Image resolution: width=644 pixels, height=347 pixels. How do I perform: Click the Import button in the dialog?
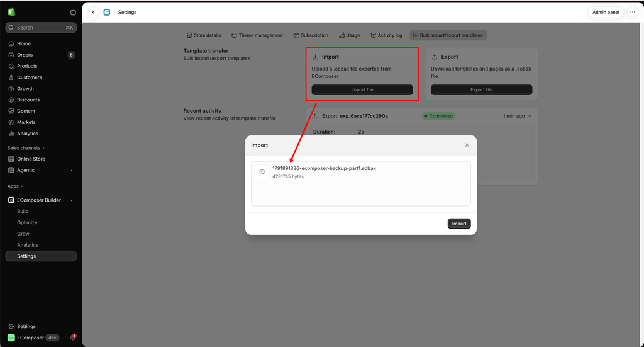pos(459,224)
